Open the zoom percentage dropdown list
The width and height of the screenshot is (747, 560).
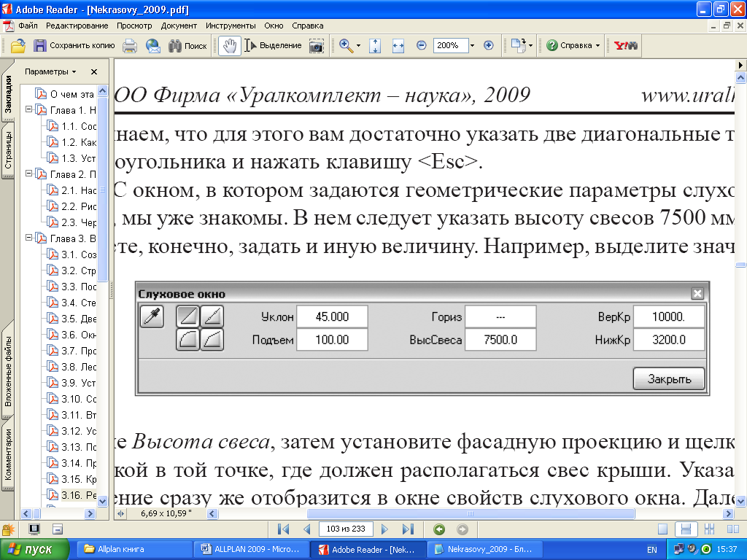point(472,46)
